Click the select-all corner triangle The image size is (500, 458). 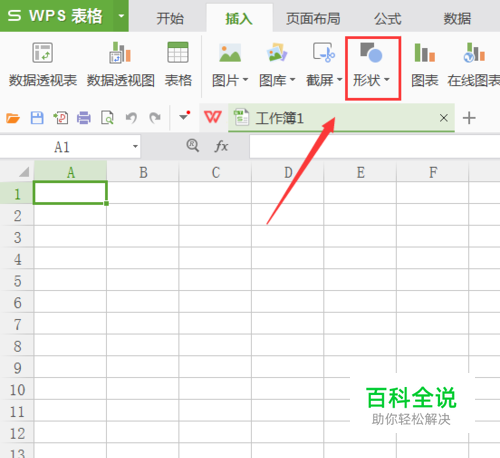click(24, 172)
